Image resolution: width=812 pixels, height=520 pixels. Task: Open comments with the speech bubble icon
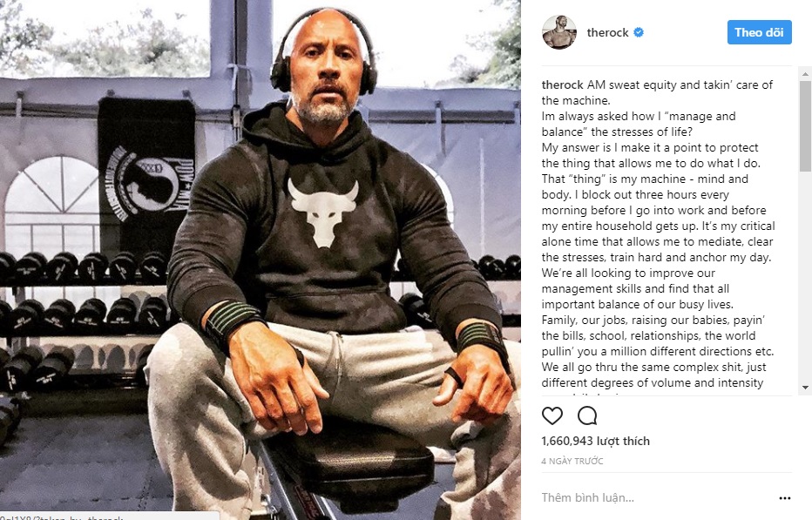tap(587, 415)
